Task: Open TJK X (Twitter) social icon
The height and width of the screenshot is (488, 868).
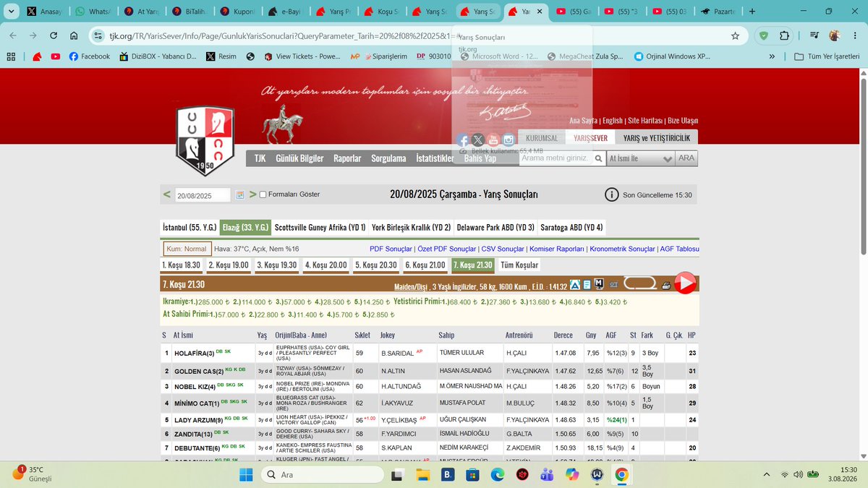Action: tap(478, 140)
